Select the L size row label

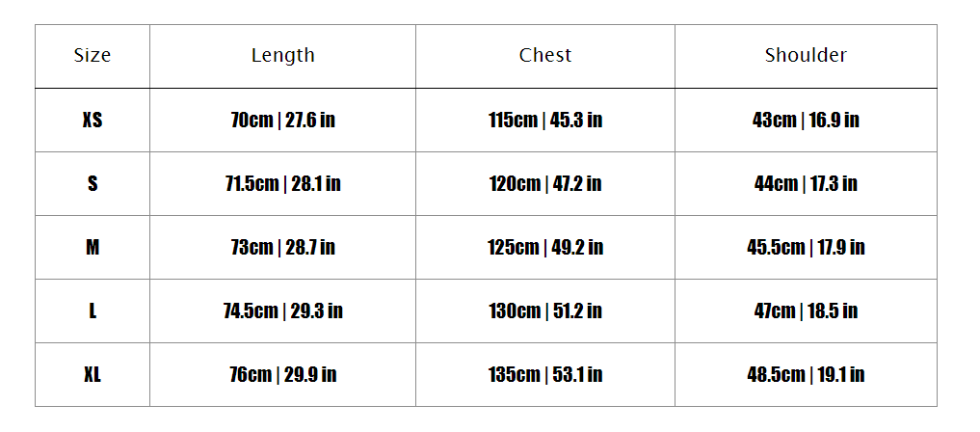pos(93,311)
